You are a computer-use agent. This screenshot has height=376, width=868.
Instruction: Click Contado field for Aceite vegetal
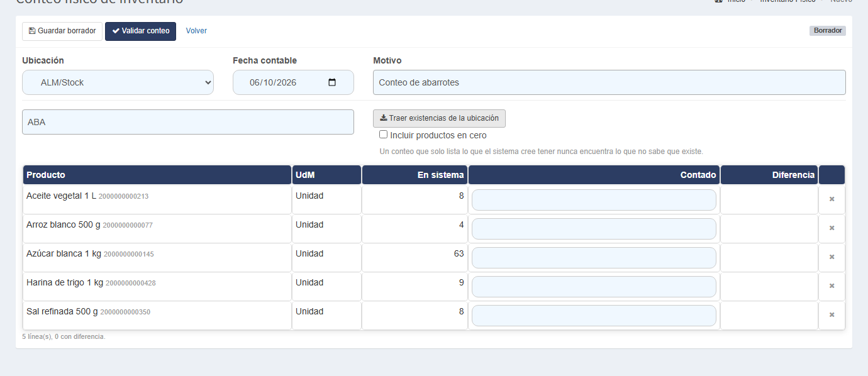594,200
